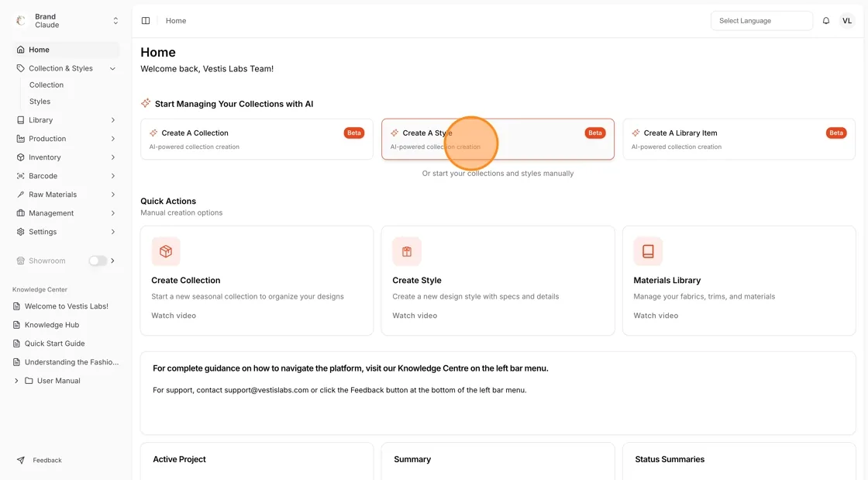This screenshot has height=480, width=868.
Task: Open Understanding the Fashio... article
Action: pyautogui.click(x=66, y=362)
